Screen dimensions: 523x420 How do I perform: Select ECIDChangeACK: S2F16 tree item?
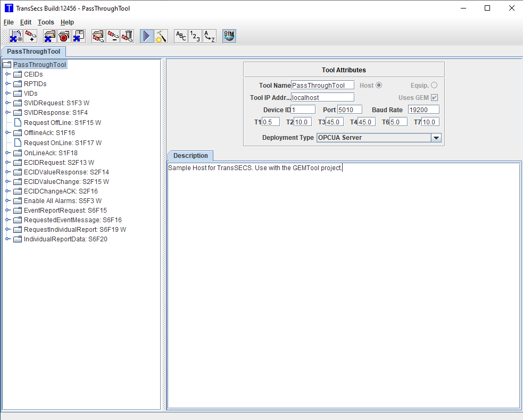tap(61, 191)
